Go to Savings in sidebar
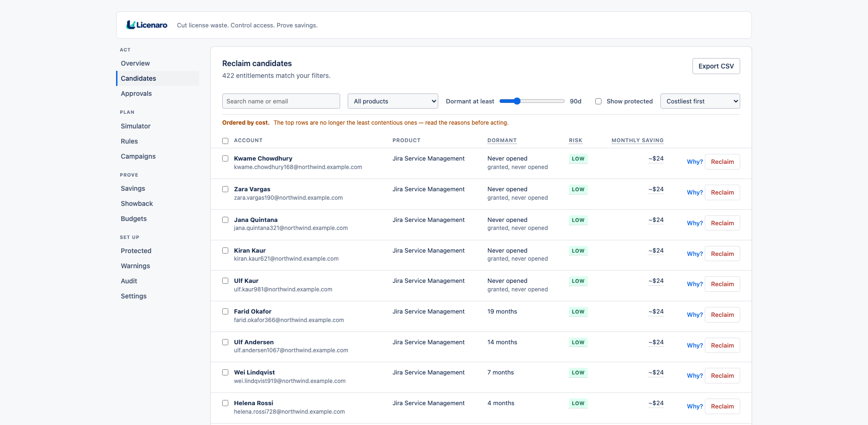868x425 pixels. pos(158,188)
